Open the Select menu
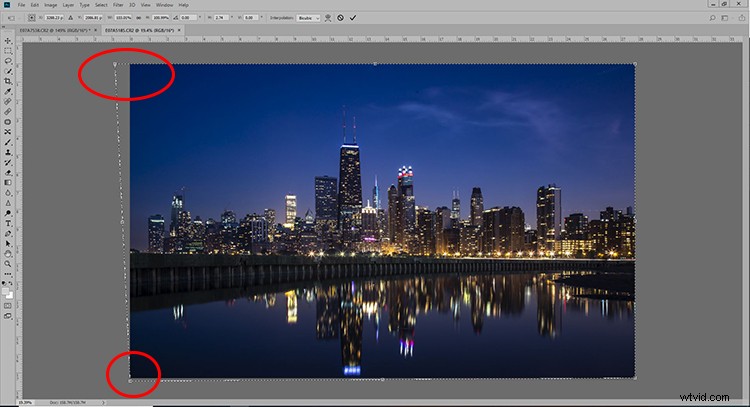 [101, 5]
